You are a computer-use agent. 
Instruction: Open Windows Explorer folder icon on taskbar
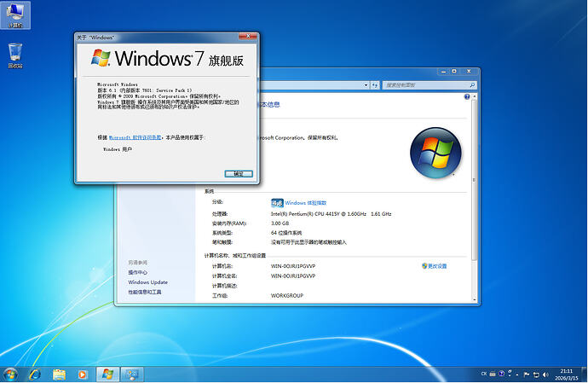59,374
